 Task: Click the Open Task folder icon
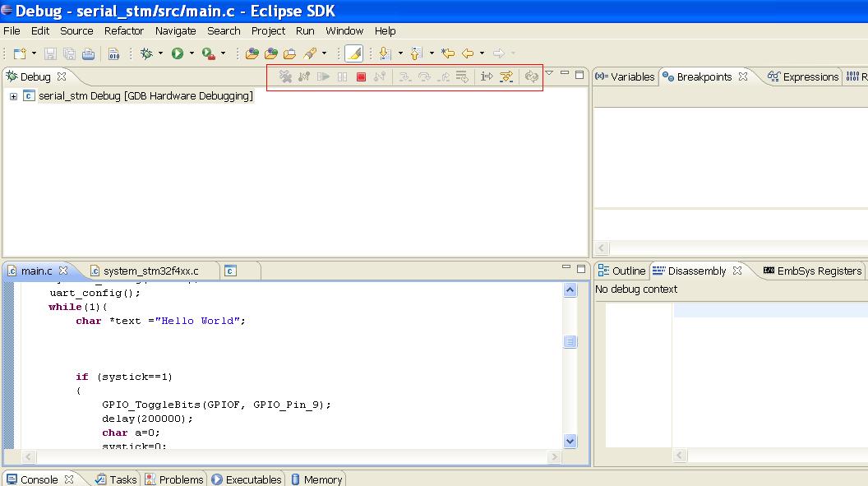tap(289, 53)
